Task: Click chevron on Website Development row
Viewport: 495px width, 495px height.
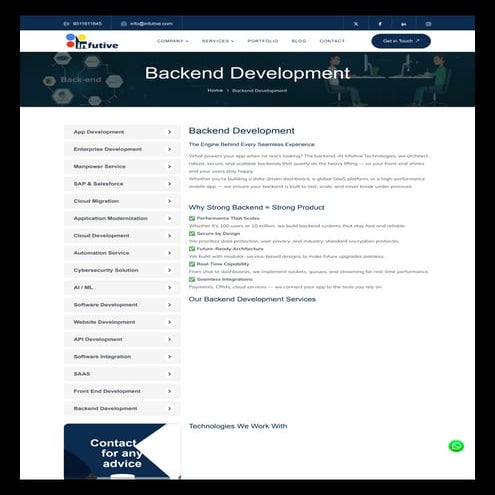Action: click(169, 322)
